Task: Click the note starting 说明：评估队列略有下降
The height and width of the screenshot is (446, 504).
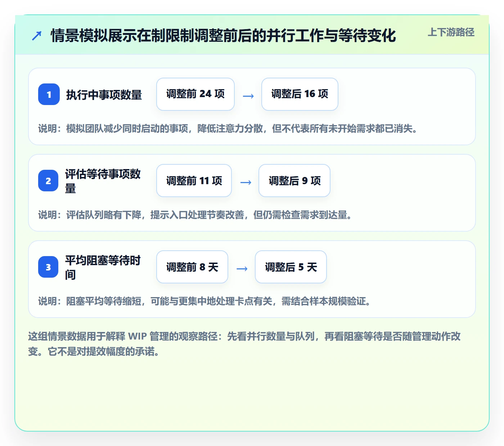Action: coord(195,215)
